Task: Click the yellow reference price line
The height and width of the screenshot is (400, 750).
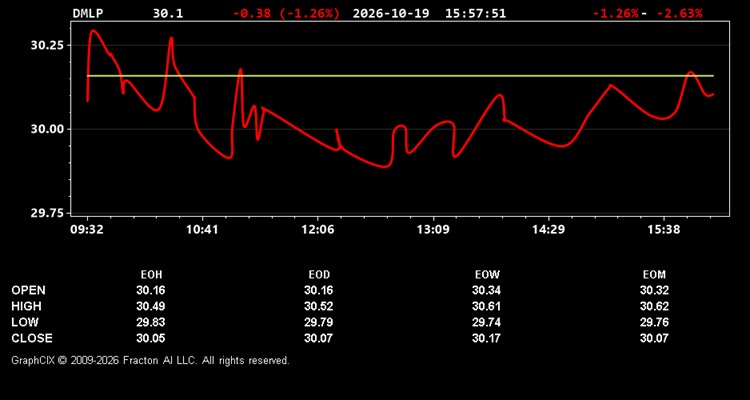Action: tap(400, 76)
